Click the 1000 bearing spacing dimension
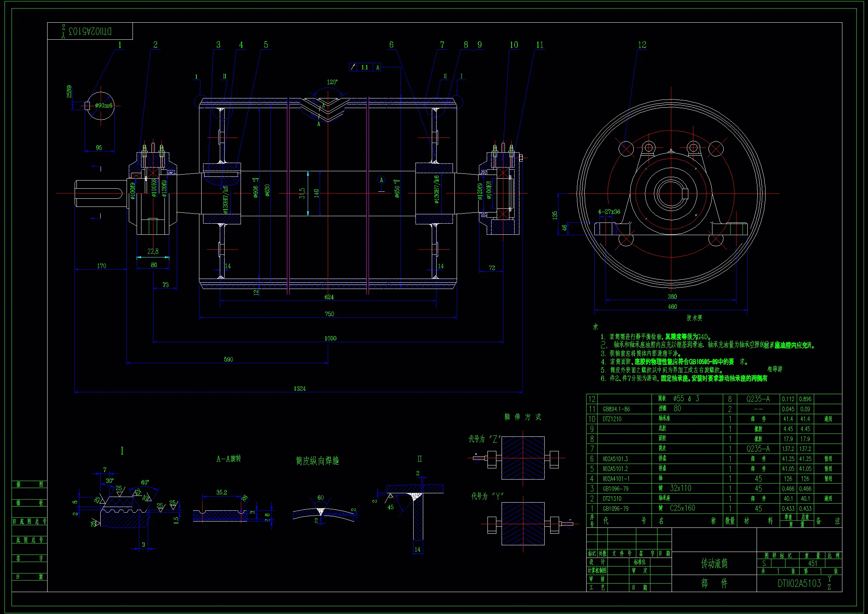Viewport: 868px width, 614px height. click(330, 338)
